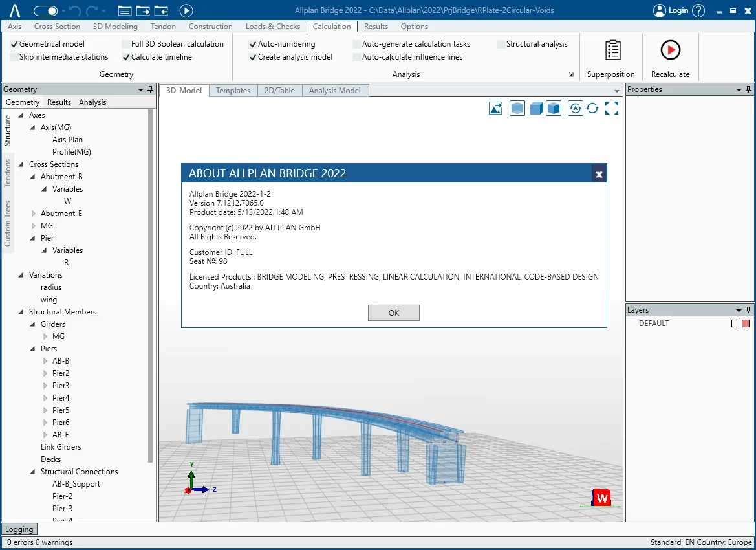Enable Auto-generate calculation tasks

[x=357, y=44]
